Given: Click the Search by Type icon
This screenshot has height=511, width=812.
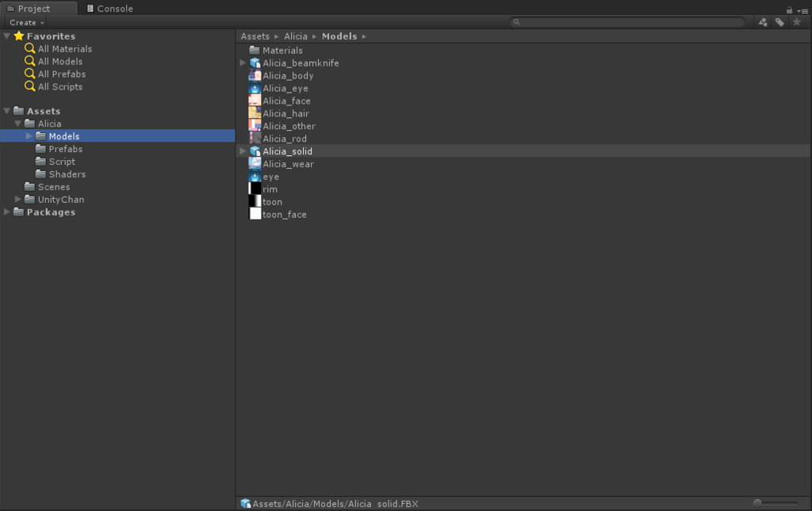Looking at the screenshot, I should coord(760,22).
